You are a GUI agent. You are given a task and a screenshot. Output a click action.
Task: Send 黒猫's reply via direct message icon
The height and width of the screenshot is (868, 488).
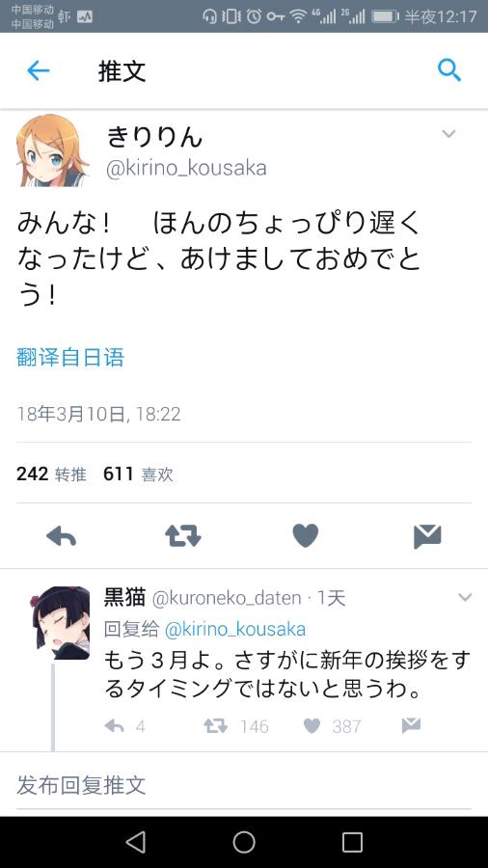click(x=411, y=725)
